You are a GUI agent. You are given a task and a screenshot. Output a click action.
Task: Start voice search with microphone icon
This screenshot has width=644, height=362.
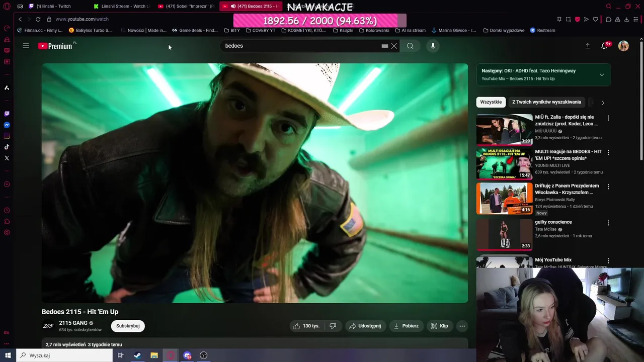pyautogui.click(x=433, y=46)
